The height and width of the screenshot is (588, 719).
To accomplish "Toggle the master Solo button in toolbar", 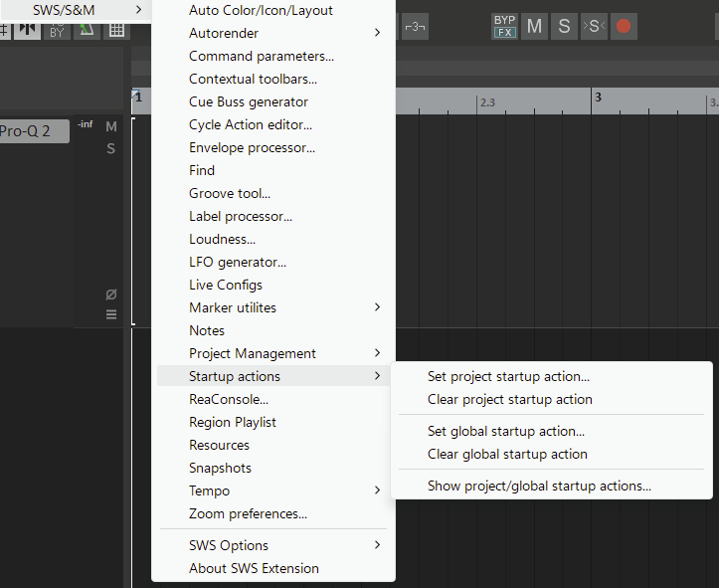I will click(x=564, y=26).
